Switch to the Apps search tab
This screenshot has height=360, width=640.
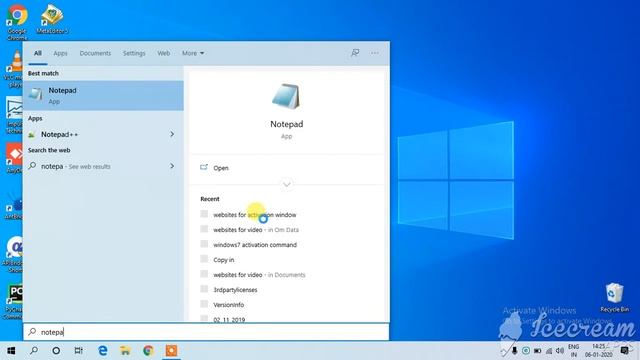pyautogui.click(x=60, y=53)
